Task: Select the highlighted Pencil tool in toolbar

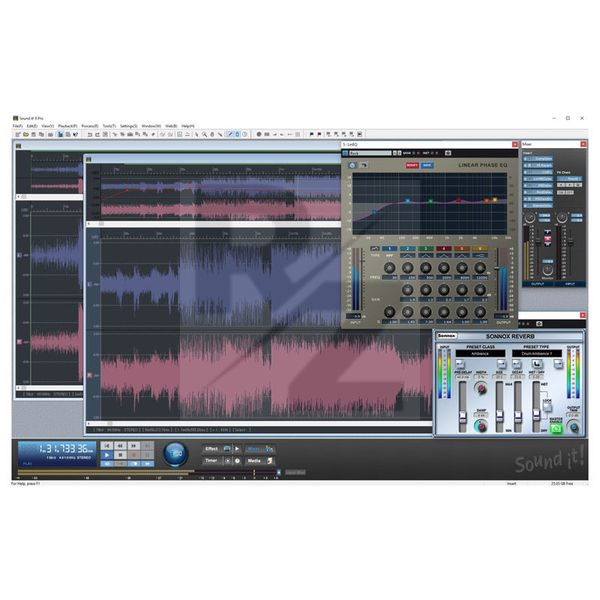Action: pyautogui.click(x=230, y=134)
